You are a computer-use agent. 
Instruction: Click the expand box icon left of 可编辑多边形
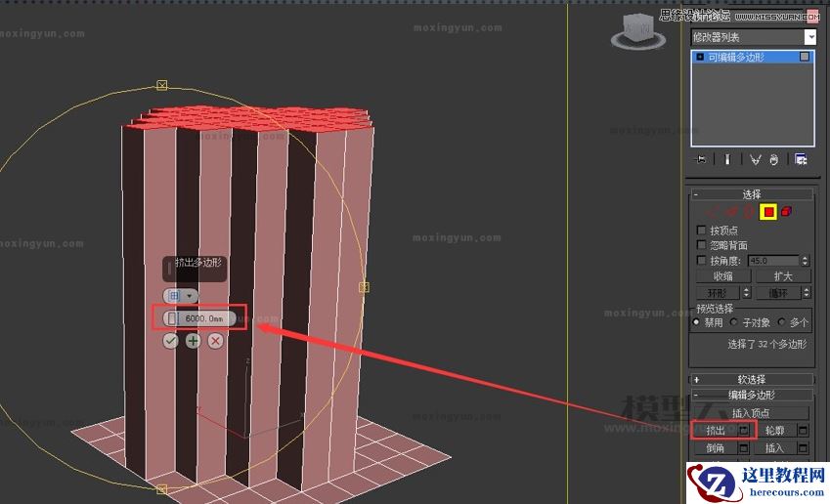tap(700, 57)
